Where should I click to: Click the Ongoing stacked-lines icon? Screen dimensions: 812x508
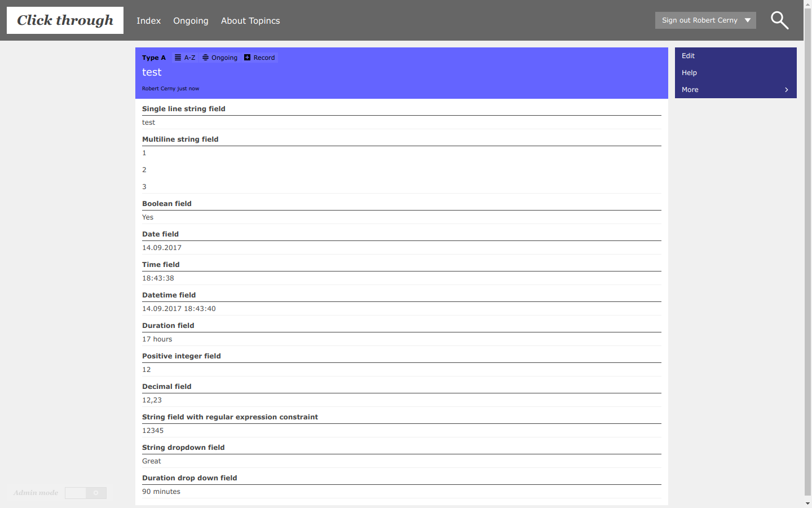[x=205, y=58]
